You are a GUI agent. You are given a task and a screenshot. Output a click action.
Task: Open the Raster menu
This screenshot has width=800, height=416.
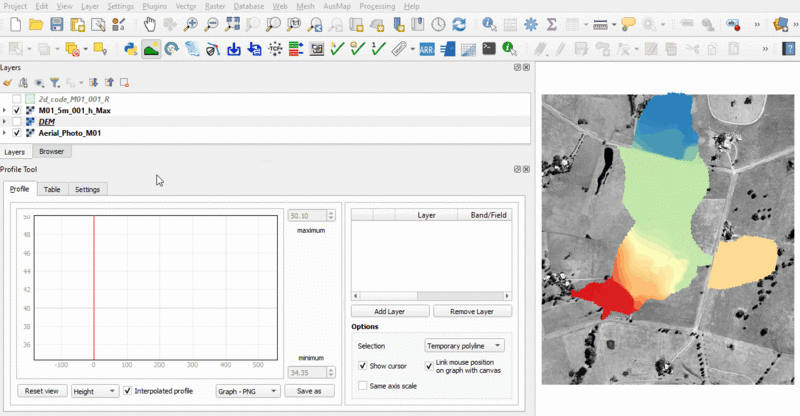click(215, 6)
